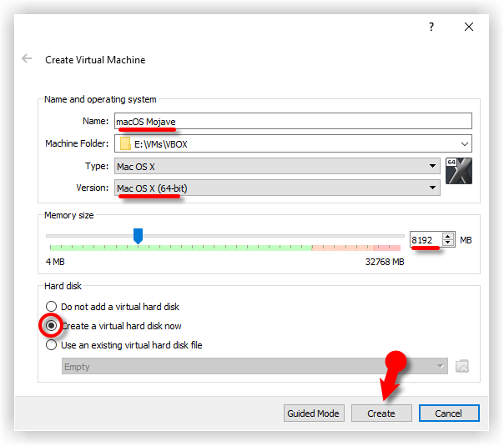The image size is (504, 446).
Task: Click the memory size slider handle
Action: pyautogui.click(x=139, y=237)
